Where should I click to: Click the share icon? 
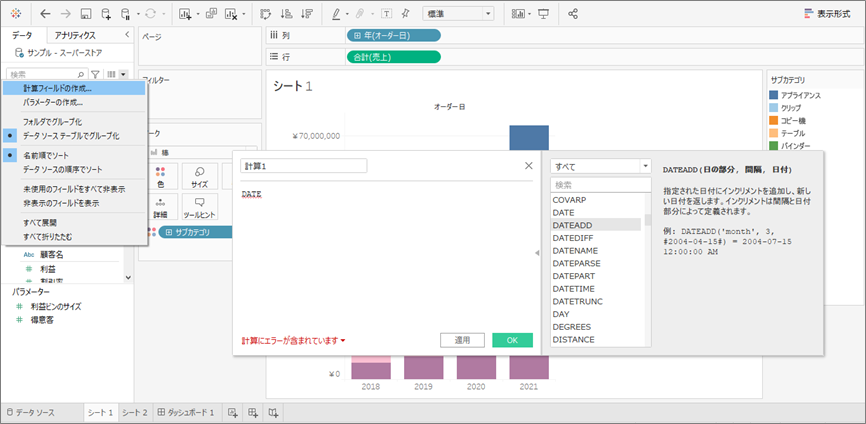pyautogui.click(x=573, y=14)
